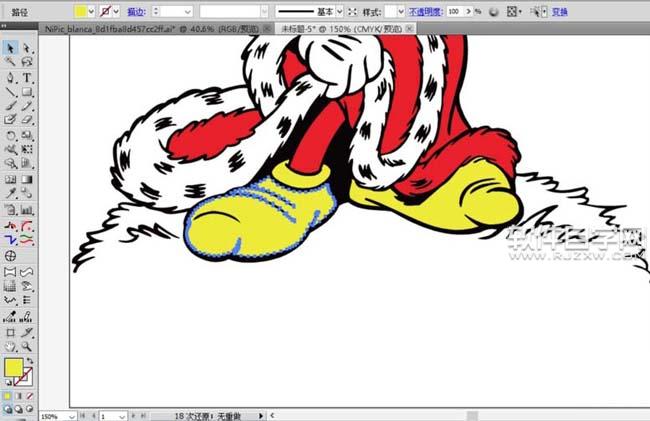Image resolution: width=650 pixels, height=421 pixels.
Task: Select the Artboard tool
Action: [10, 332]
